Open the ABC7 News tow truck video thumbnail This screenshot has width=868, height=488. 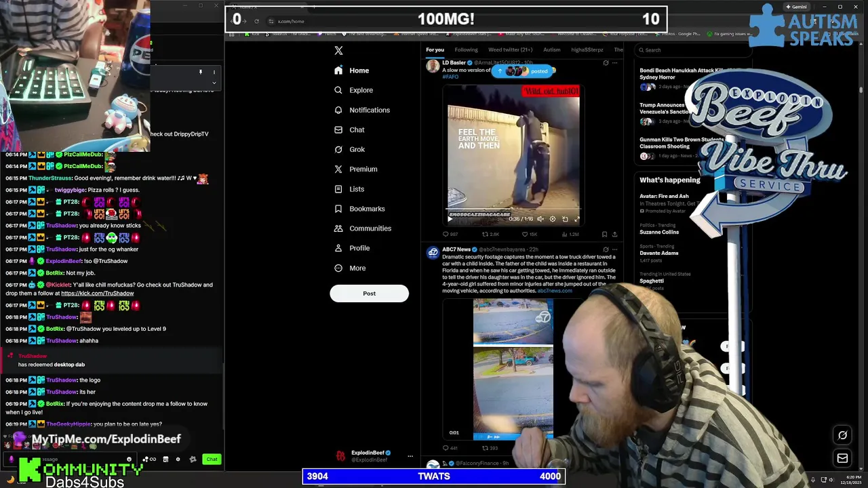(513, 369)
